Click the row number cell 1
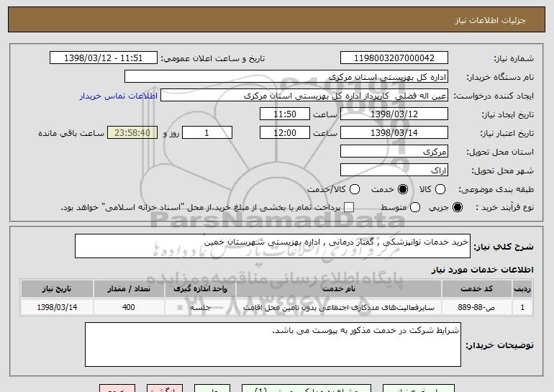 [x=522, y=307]
